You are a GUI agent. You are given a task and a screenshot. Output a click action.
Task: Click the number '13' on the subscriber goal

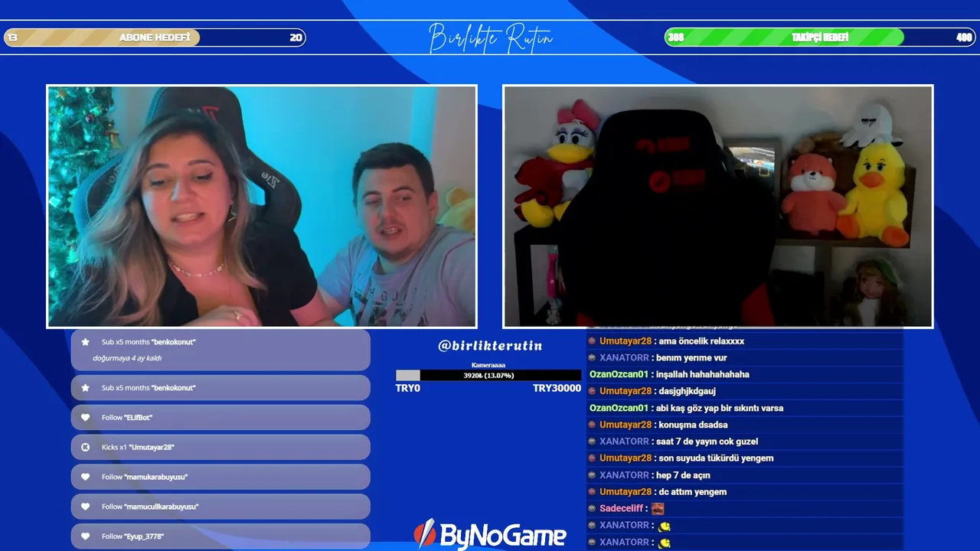click(11, 37)
